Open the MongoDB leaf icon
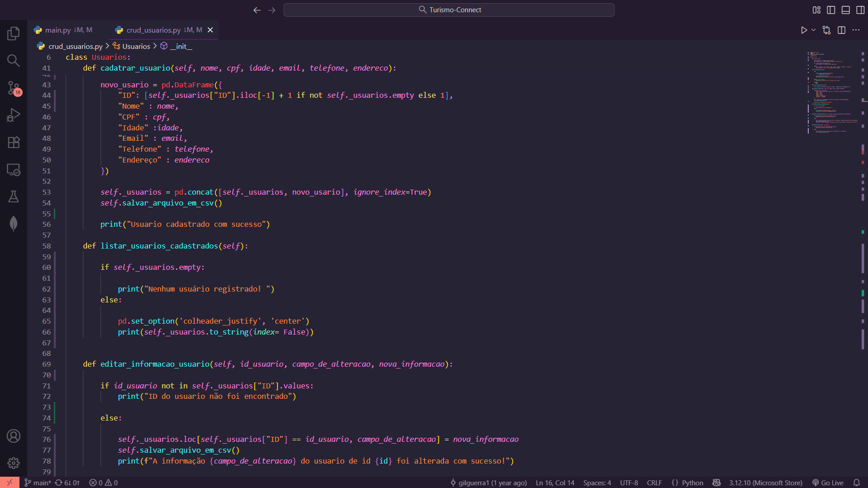The height and width of the screenshot is (488, 868). [x=14, y=224]
